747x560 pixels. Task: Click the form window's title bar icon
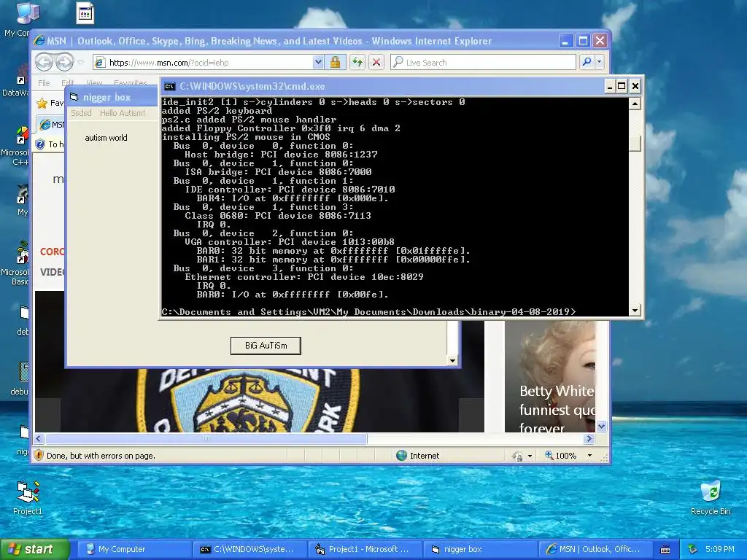[74, 97]
